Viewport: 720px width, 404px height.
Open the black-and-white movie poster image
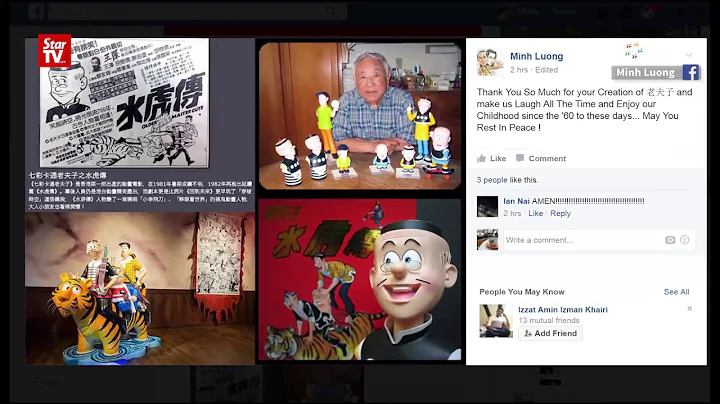point(124,103)
